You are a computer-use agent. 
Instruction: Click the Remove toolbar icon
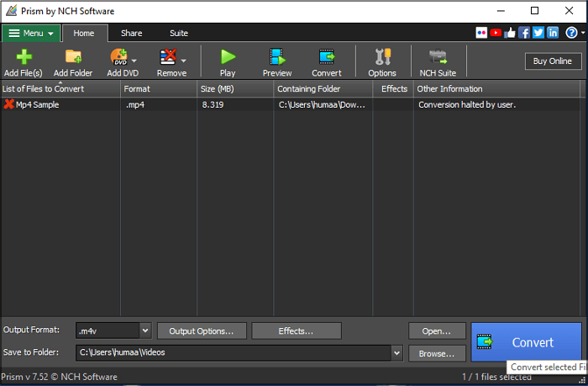(x=168, y=57)
